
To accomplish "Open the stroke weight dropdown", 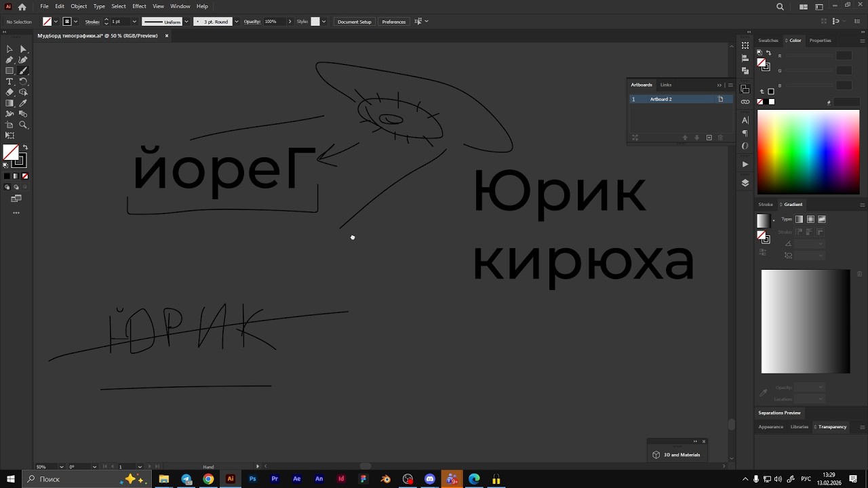I will point(134,22).
